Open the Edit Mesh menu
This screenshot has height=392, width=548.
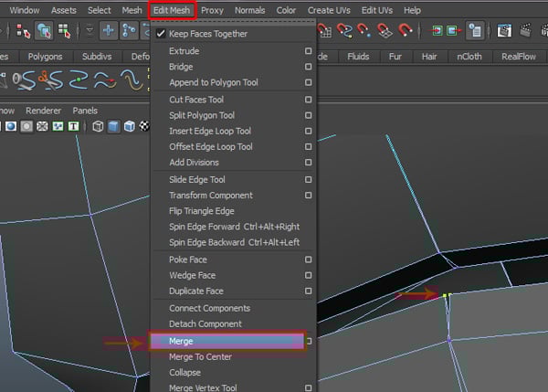[172, 10]
